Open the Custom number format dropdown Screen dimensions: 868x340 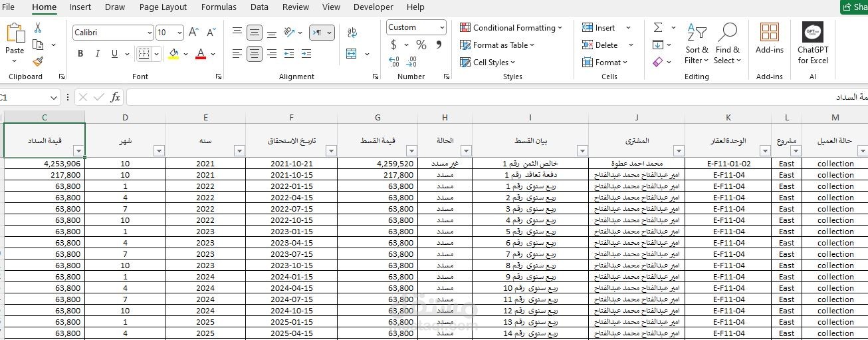click(x=442, y=27)
